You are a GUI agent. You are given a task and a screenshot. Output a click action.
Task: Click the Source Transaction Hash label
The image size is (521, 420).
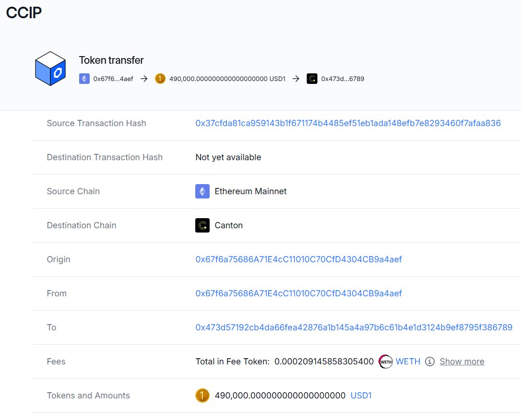96,123
